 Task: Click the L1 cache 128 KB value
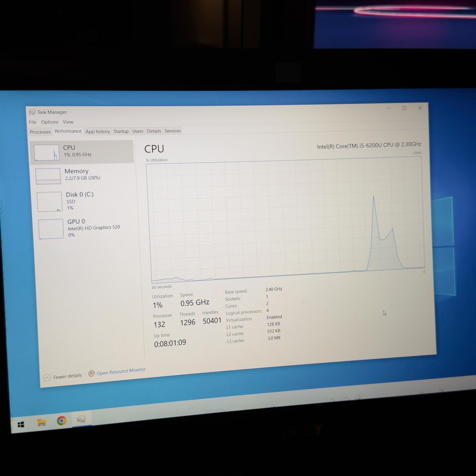[x=274, y=324]
